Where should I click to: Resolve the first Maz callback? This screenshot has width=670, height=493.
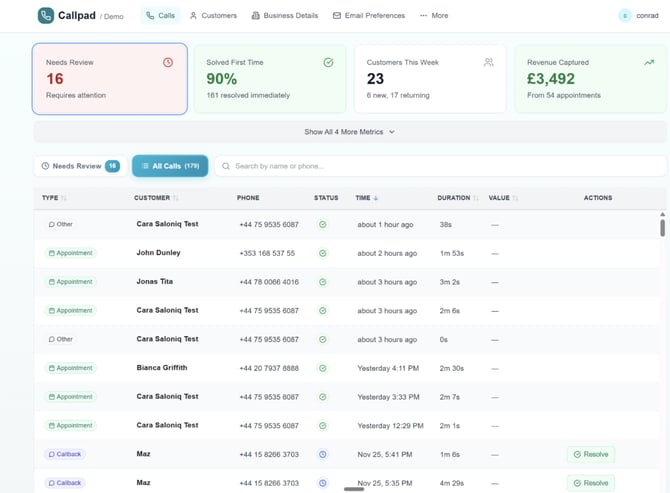pos(590,454)
